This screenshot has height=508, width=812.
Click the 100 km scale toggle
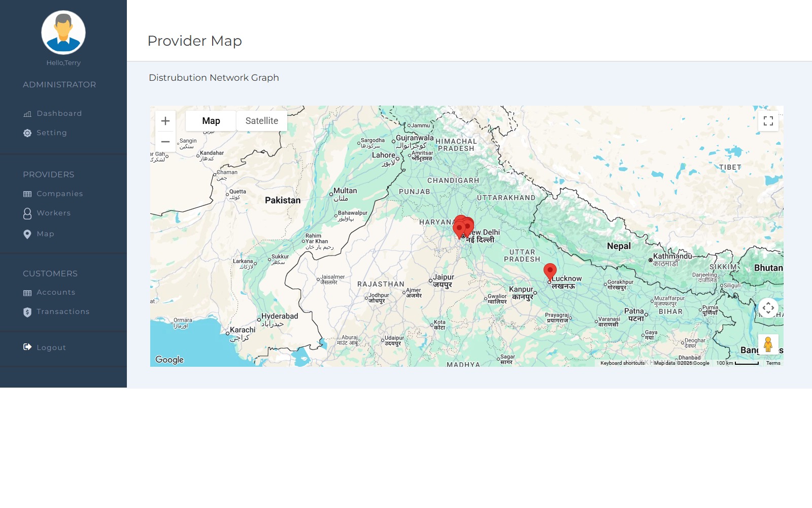pyautogui.click(x=737, y=363)
